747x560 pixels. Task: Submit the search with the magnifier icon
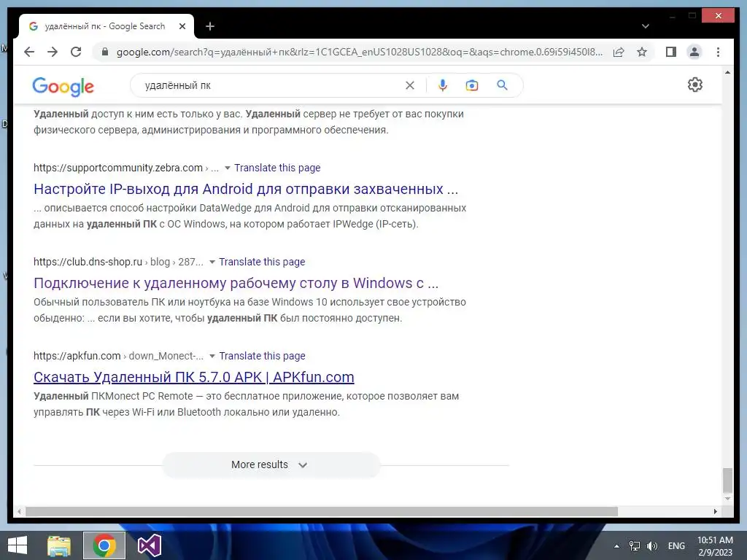pyautogui.click(x=502, y=85)
